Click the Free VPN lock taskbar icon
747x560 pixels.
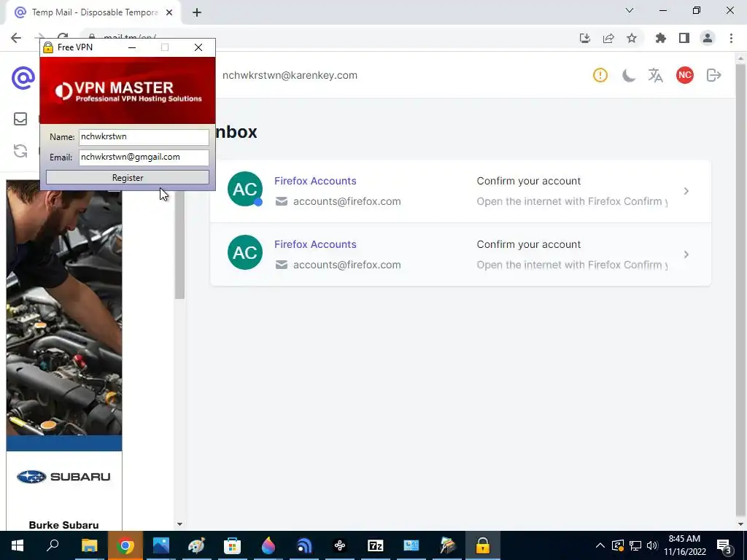tap(483, 545)
